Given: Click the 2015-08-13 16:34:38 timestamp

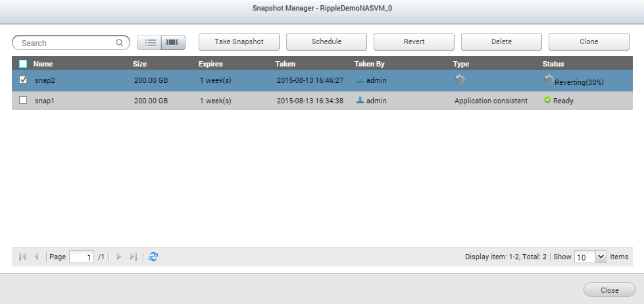Looking at the screenshot, I should click(310, 100).
